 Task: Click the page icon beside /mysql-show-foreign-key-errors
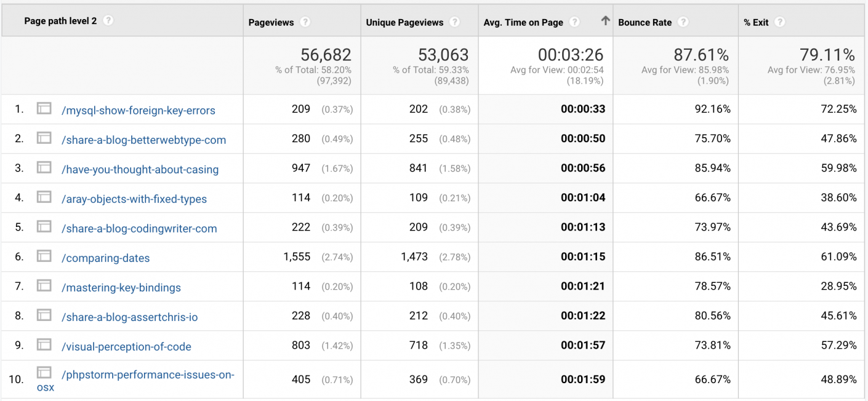point(44,107)
